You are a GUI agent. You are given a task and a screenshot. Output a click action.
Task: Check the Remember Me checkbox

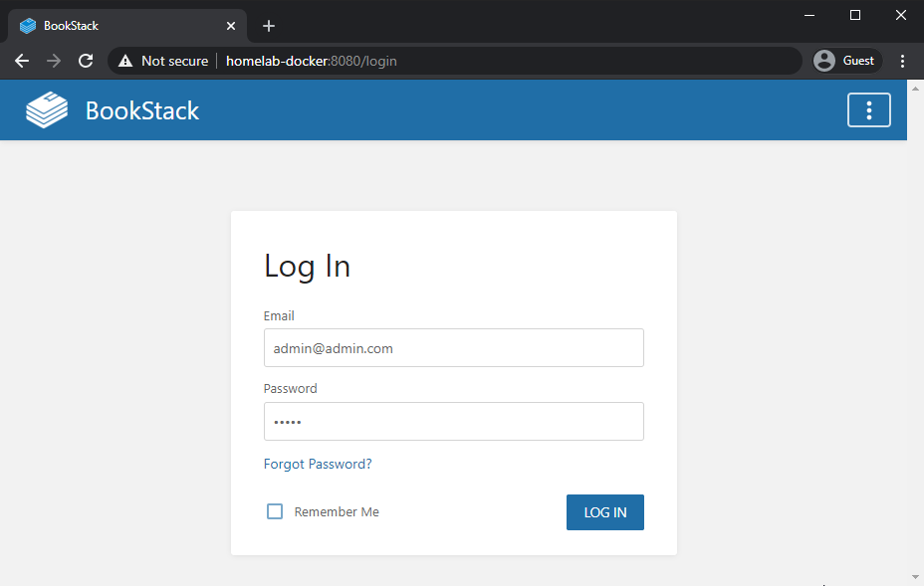pyautogui.click(x=275, y=511)
